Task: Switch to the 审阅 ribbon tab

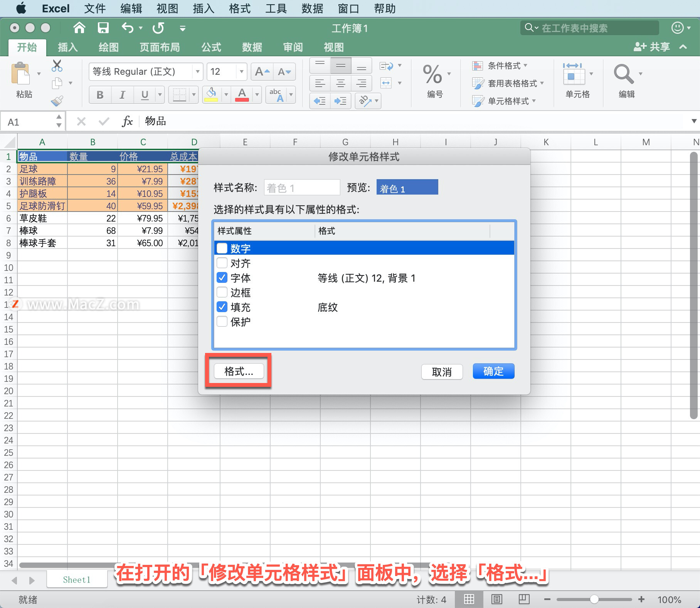Action: coord(293,47)
